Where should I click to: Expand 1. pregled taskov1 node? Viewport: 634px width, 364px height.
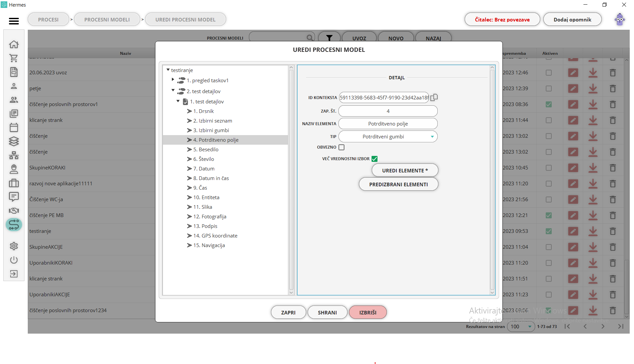point(173,80)
